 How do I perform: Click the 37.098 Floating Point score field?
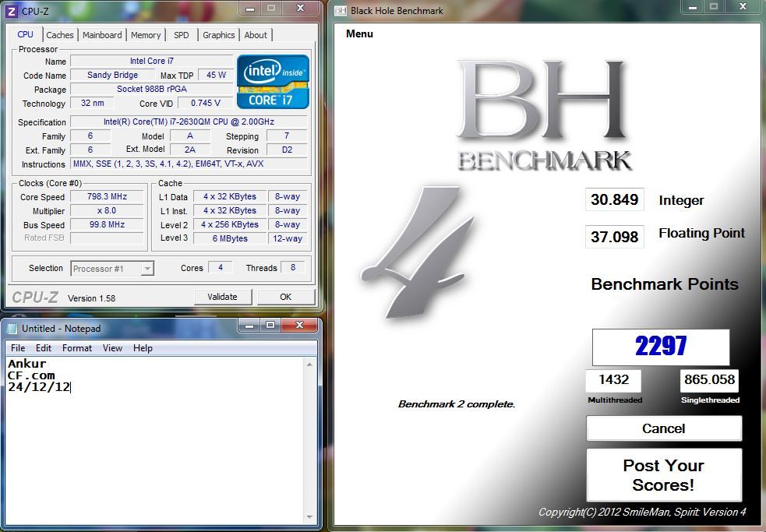tap(615, 237)
